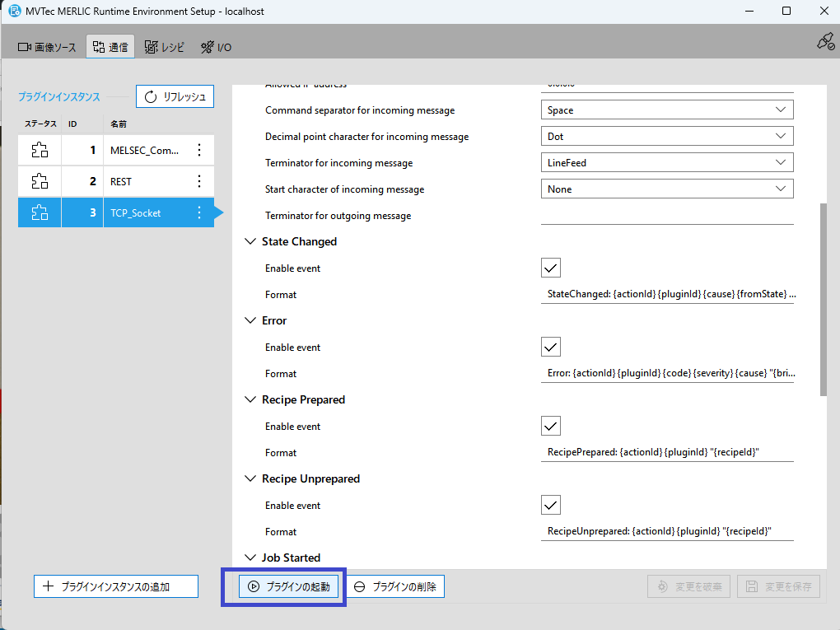This screenshot has width=840, height=630.
Task: Click the puzzle status icon for TCP_Socket plugin
Action: point(40,212)
